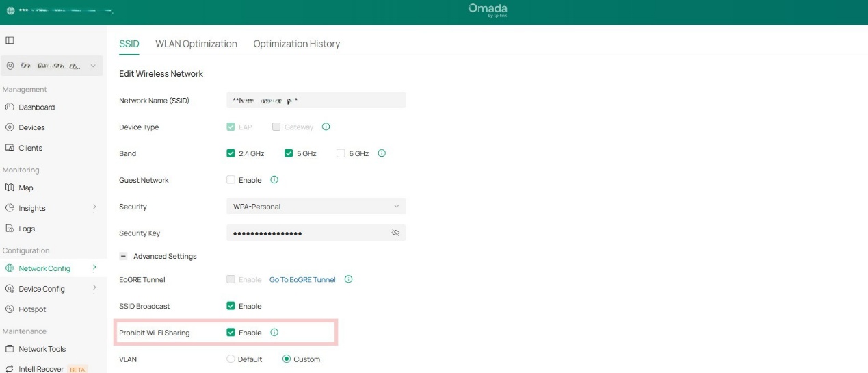
Task: Show info for EoGRE Tunnel
Action: [x=348, y=279]
